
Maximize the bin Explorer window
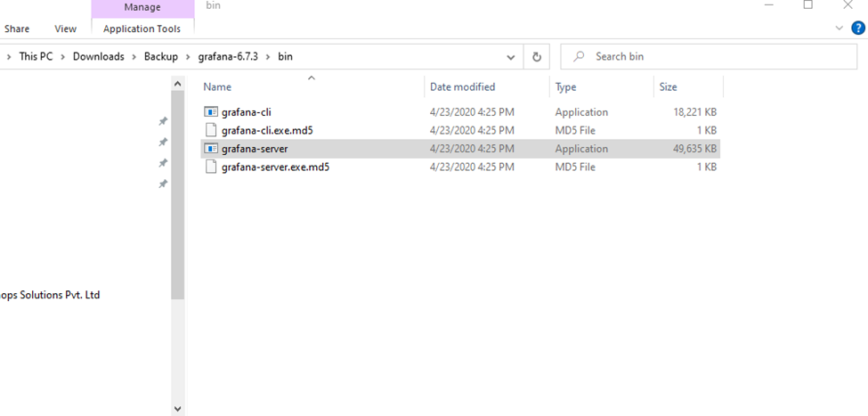[x=808, y=5]
